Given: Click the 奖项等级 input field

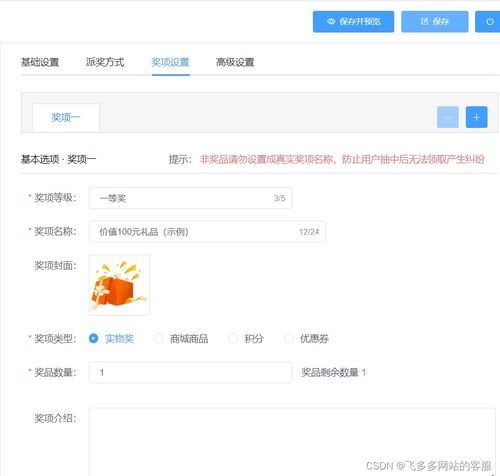Looking at the screenshot, I should (x=191, y=198).
